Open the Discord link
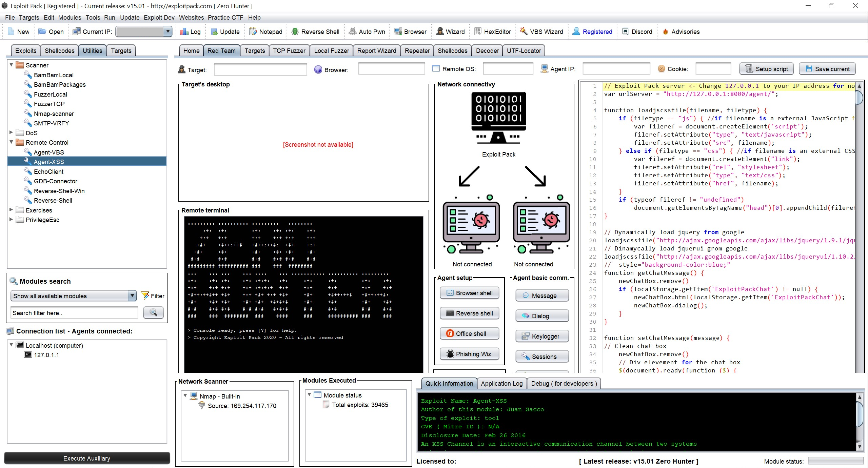 [x=637, y=32]
